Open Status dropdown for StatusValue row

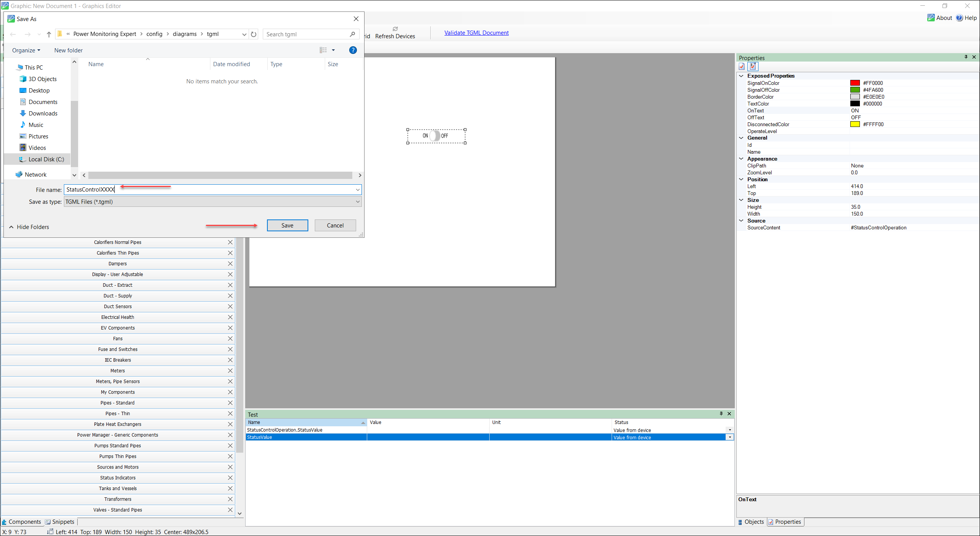[x=730, y=437]
